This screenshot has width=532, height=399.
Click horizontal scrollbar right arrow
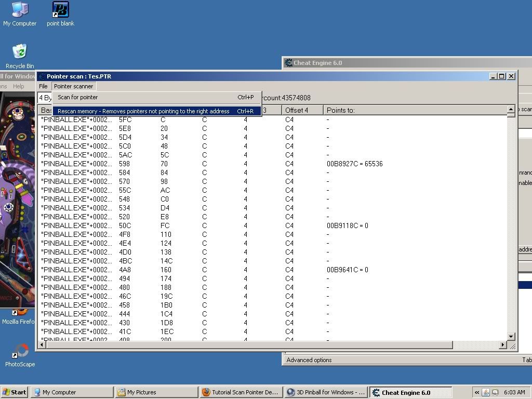pos(503,345)
